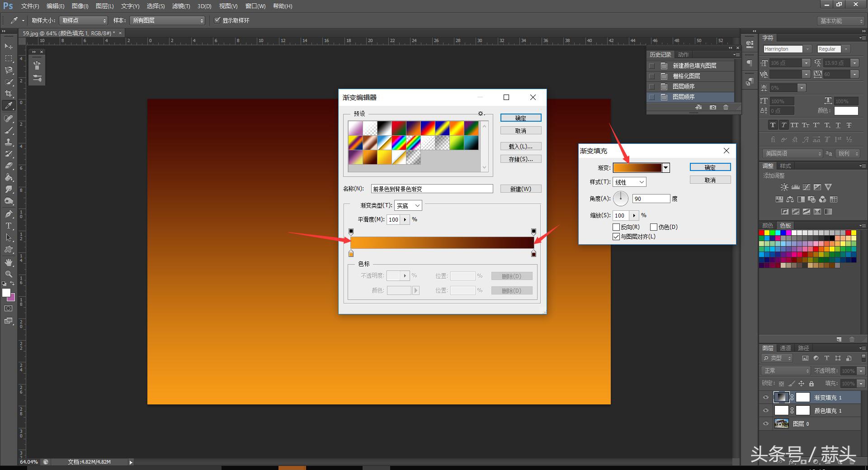Viewport: 868px width, 470px height.
Task: Open the 样式(T) style dropdown
Action: tap(629, 182)
